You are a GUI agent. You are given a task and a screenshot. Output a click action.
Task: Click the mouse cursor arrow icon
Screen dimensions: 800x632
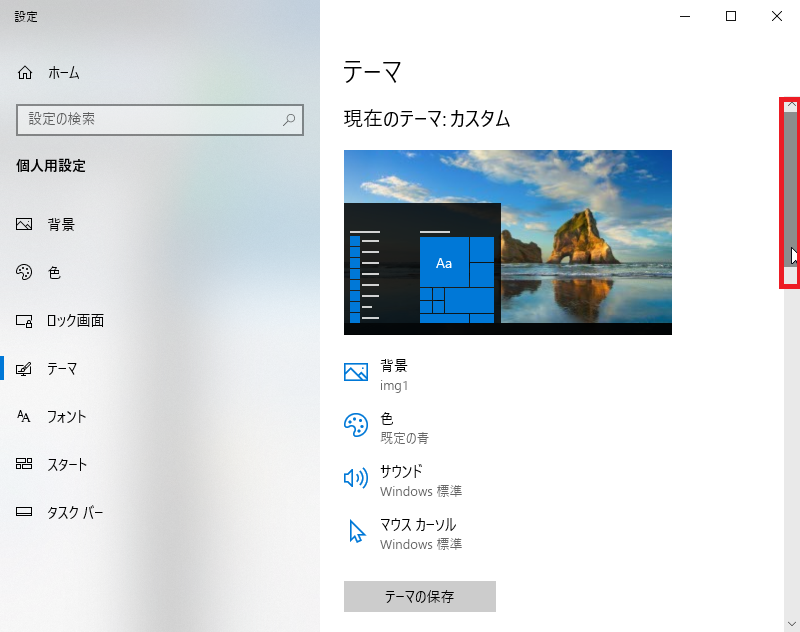[x=357, y=530]
